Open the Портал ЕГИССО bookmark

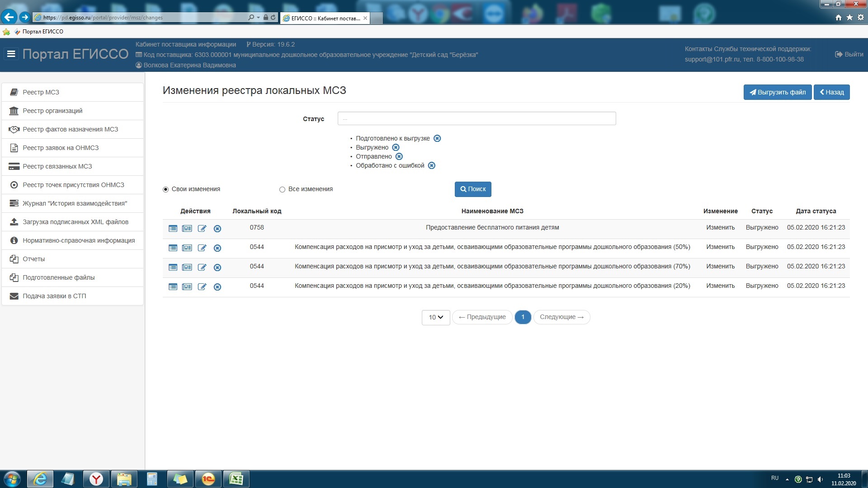click(x=39, y=32)
